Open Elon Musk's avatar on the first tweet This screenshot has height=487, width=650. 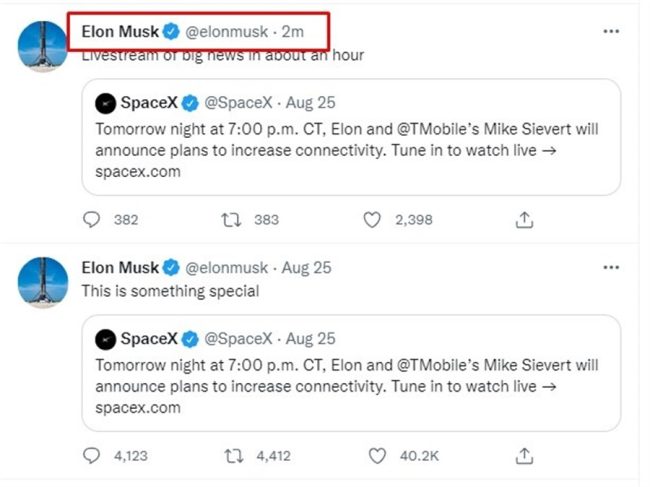point(43,46)
